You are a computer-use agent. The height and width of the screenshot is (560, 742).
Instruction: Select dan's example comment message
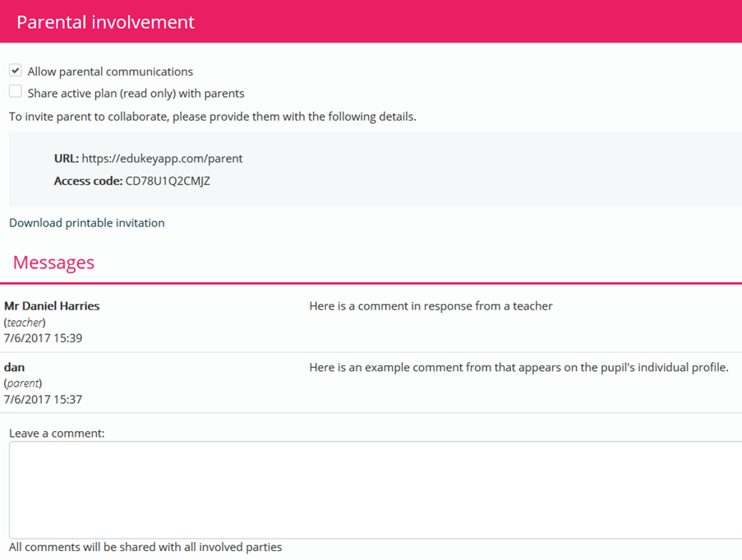pyautogui.click(x=518, y=367)
